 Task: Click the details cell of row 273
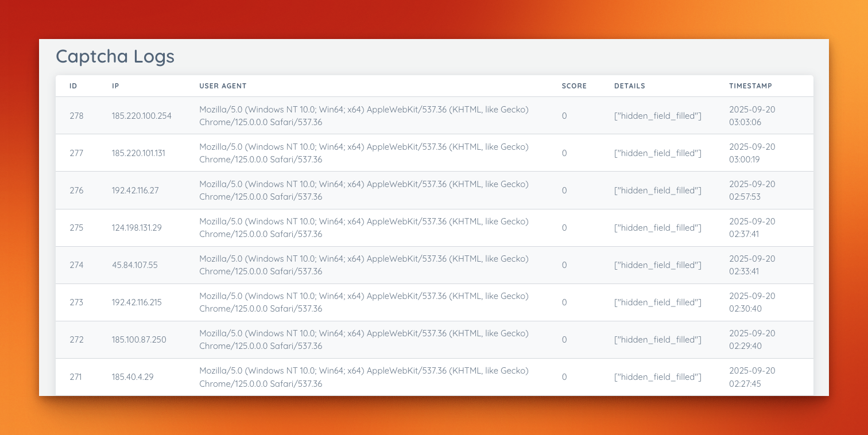(x=657, y=302)
